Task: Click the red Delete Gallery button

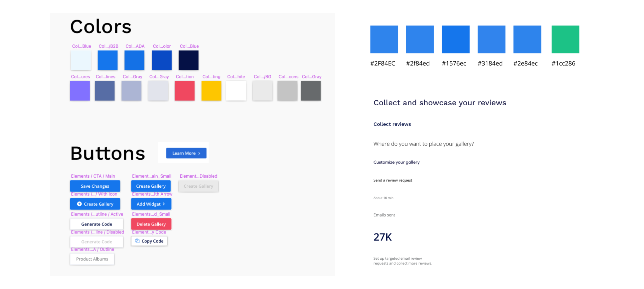Action: coord(151,224)
